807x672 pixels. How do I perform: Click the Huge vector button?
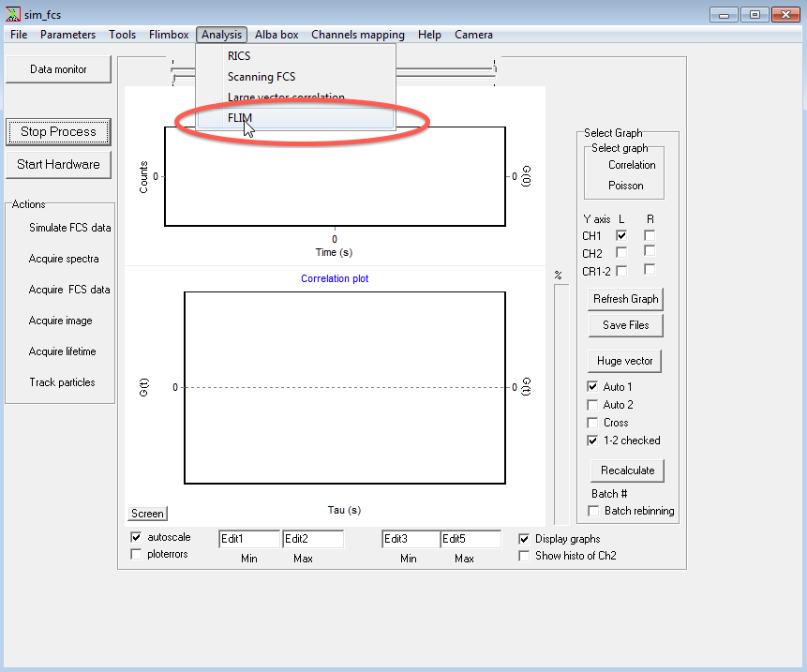(624, 361)
